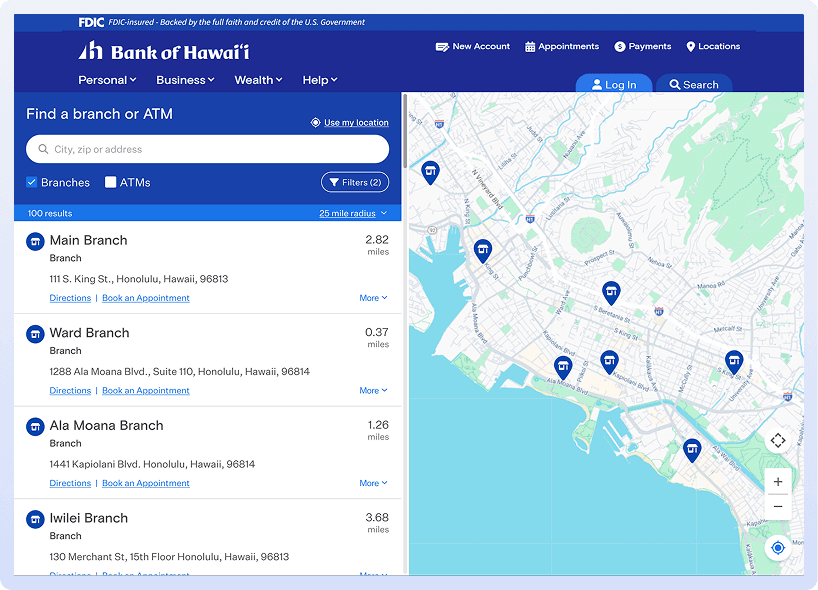Click the 1441 Kapiolani Blvd. address

[x=152, y=464]
